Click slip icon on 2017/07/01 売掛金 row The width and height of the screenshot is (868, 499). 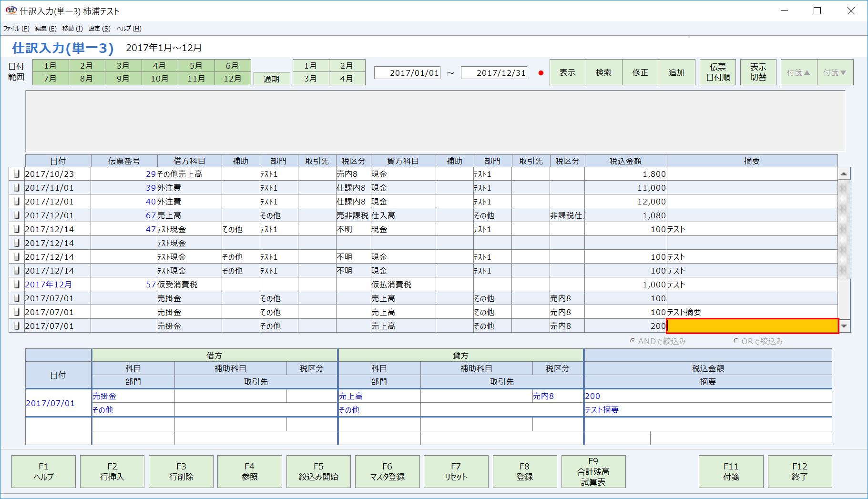[17, 298]
